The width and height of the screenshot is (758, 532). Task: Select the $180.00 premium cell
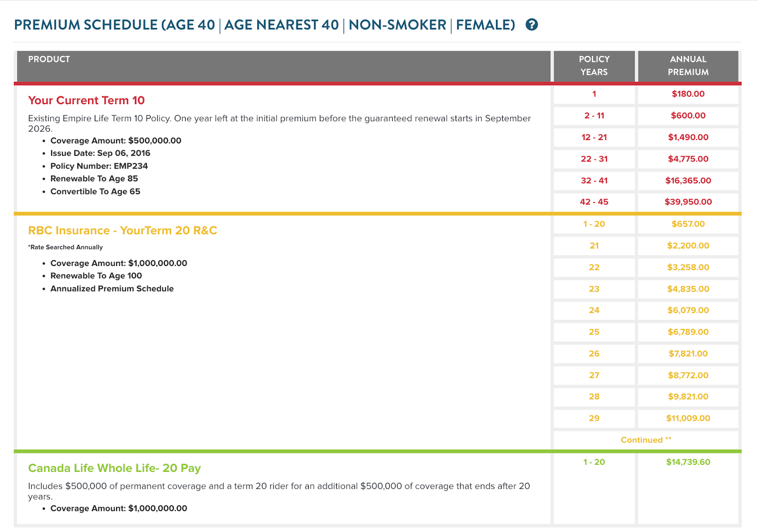coord(688,94)
